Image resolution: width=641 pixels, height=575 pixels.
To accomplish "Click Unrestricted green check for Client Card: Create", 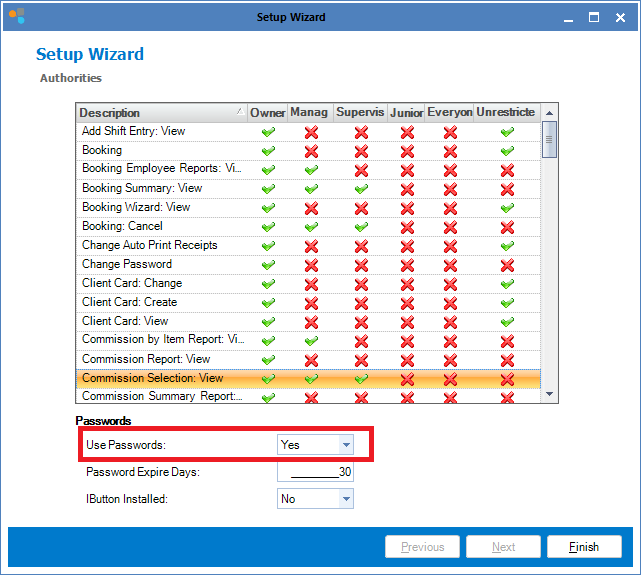I will (x=507, y=303).
